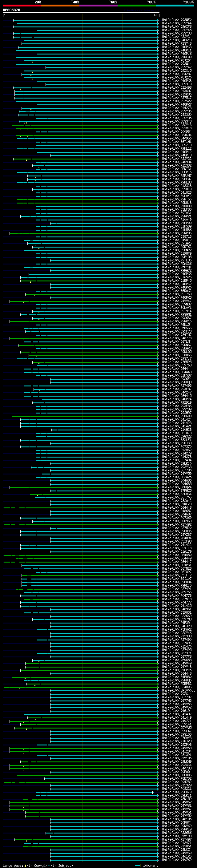
Task: Select hit label UniRef100_Q9AXF6
Action: click(176, 26)
